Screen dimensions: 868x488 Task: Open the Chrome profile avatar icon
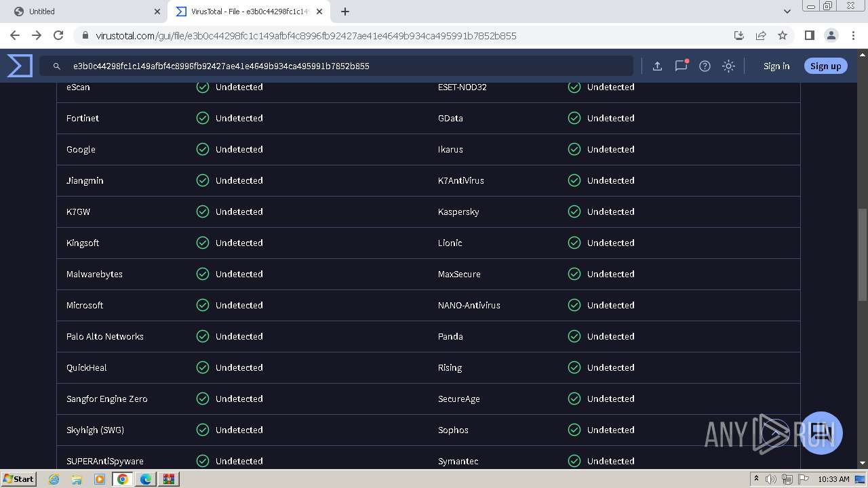[831, 35]
